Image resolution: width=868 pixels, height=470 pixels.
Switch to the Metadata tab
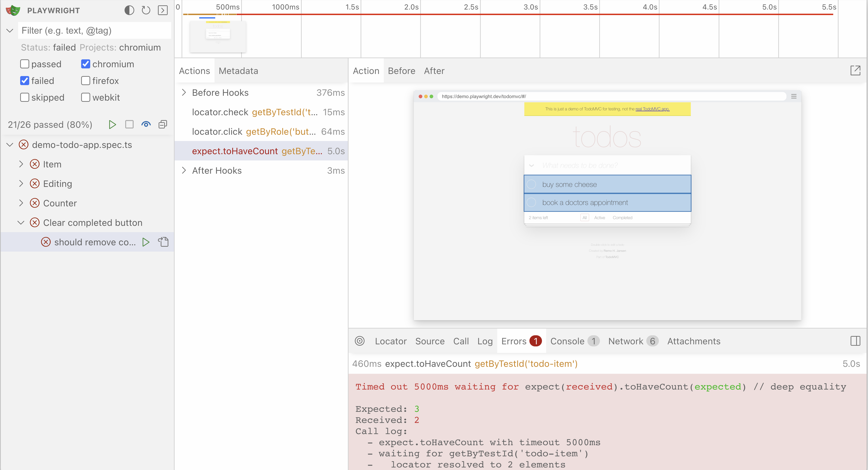coord(238,71)
